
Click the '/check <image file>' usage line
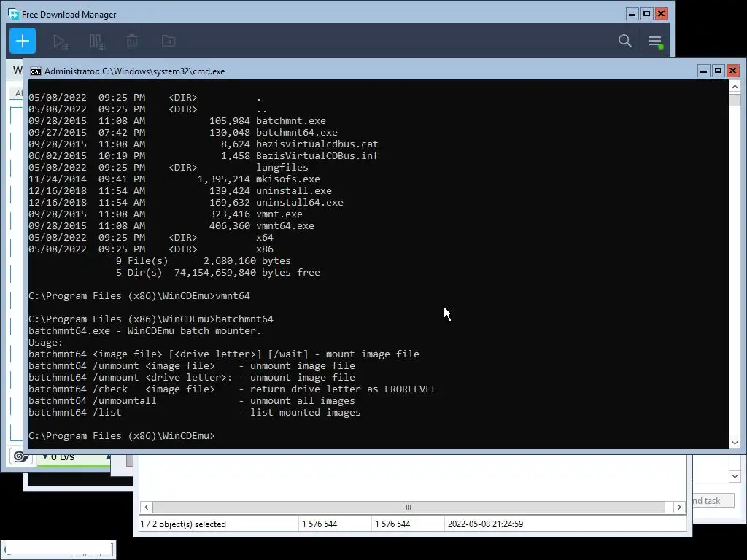[233, 389]
